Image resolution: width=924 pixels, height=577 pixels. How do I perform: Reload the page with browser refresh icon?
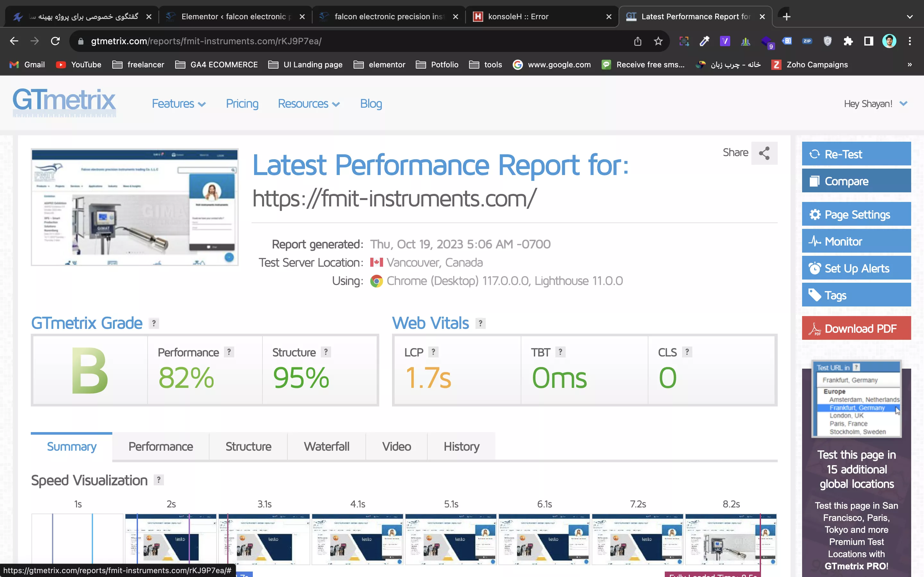[x=56, y=41]
